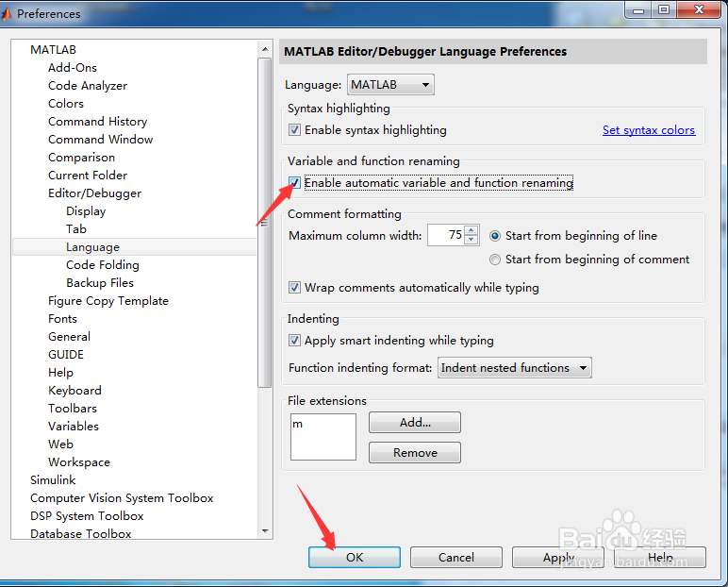This screenshot has width=728, height=587.
Task: Open Keyboard preferences
Action: click(x=74, y=391)
